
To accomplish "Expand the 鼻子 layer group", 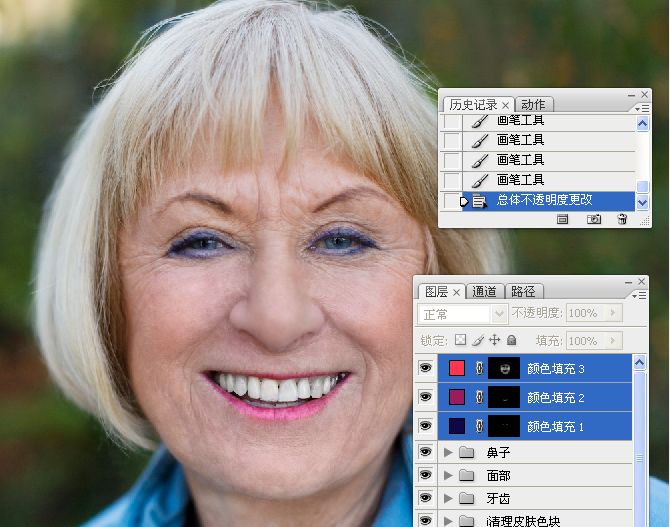I will click(x=448, y=452).
